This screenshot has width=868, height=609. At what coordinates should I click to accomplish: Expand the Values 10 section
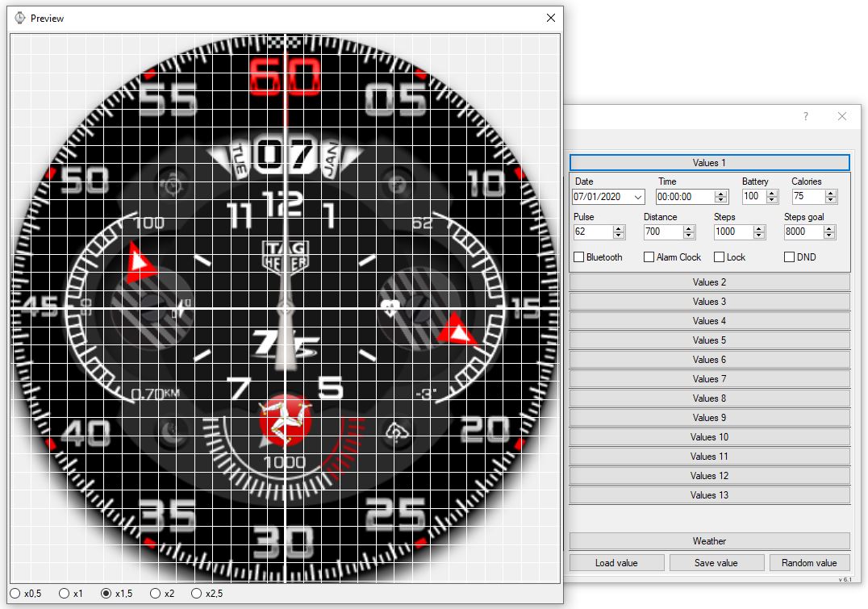coord(709,437)
